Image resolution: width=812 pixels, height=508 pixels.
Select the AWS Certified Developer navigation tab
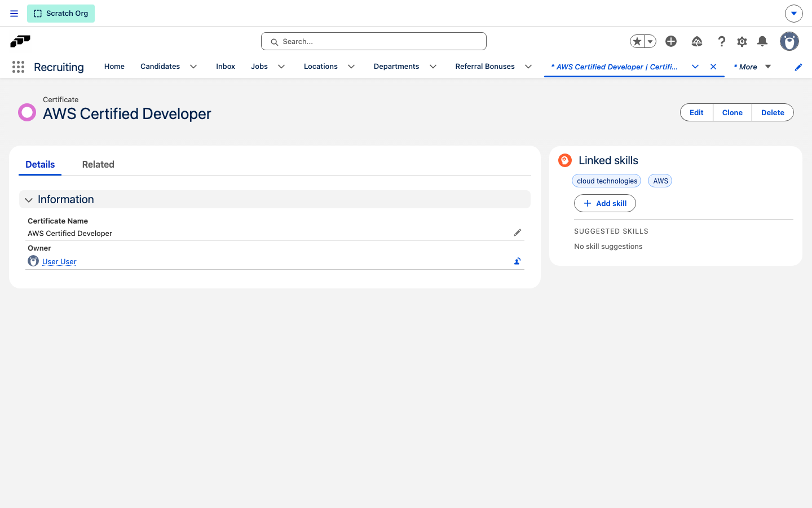point(615,67)
